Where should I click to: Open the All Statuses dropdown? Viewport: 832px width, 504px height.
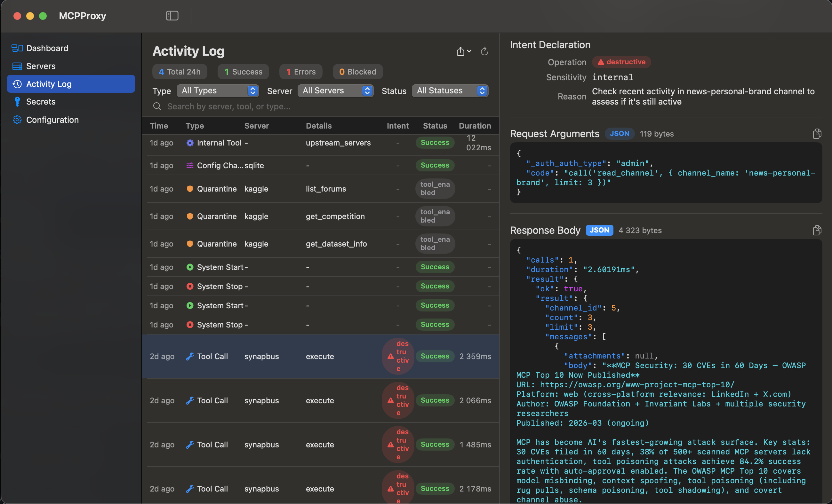450,91
